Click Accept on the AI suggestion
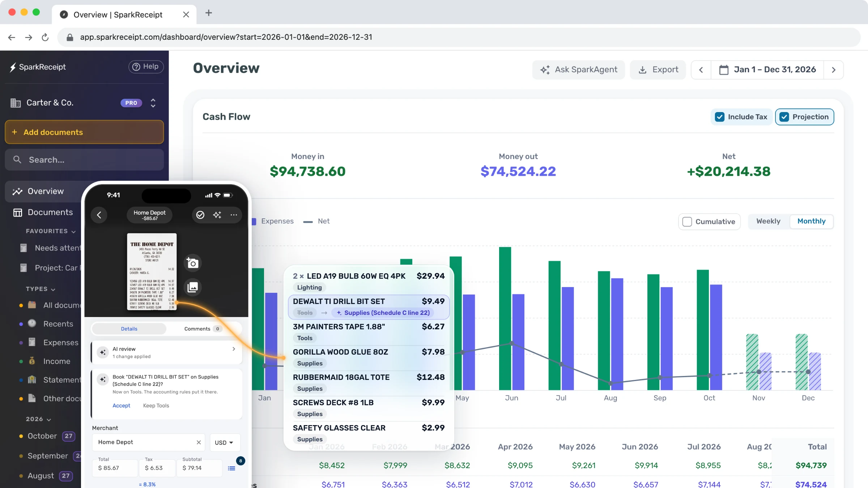 (x=121, y=406)
